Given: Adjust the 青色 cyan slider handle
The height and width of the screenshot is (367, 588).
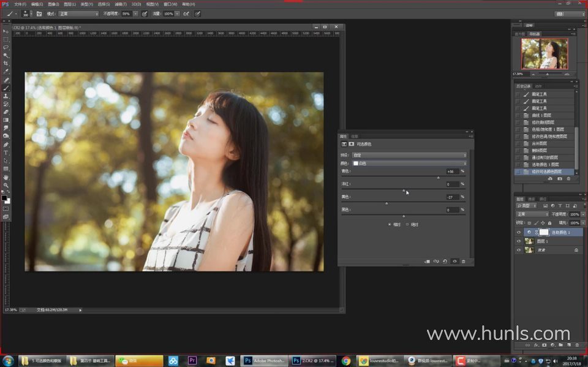Looking at the screenshot, I should pos(438,178).
